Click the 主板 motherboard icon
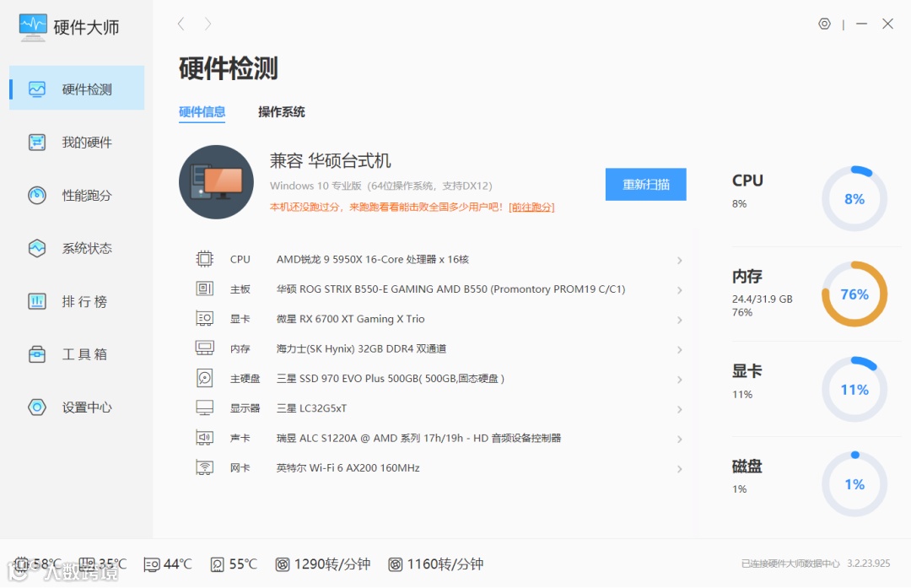This screenshot has height=588, width=911. [204, 289]
